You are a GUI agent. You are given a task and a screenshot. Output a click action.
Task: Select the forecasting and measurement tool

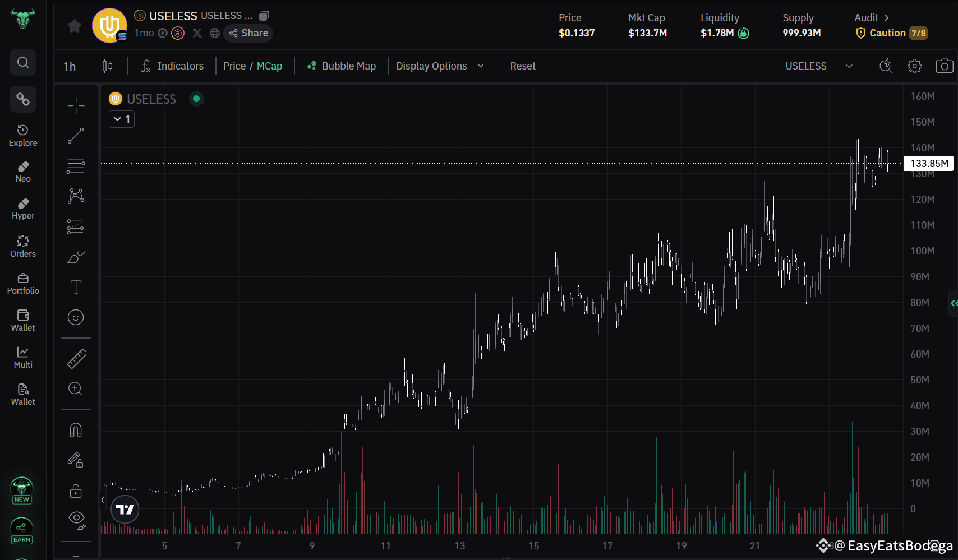tap(76, 226)
